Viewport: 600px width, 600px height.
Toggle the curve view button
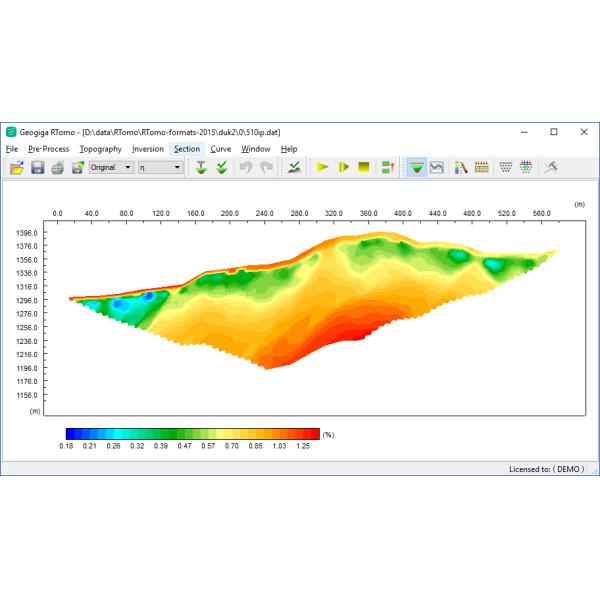[437, 167]
